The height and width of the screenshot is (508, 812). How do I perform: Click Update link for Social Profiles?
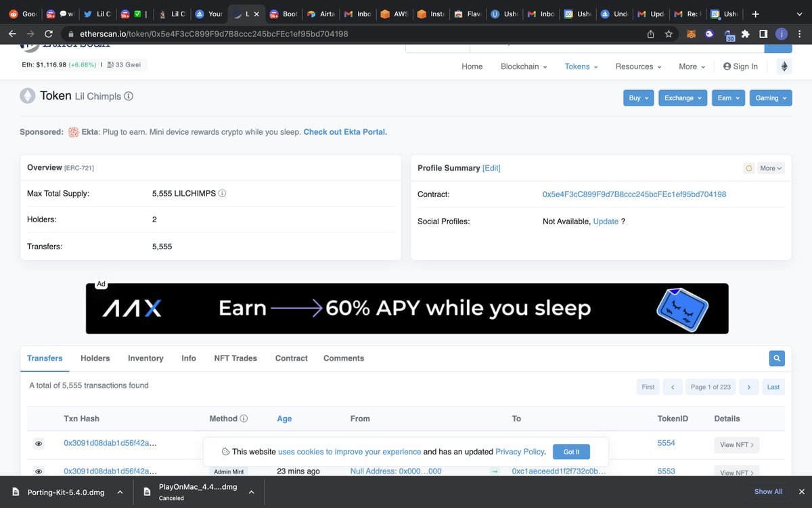point(606,221)
